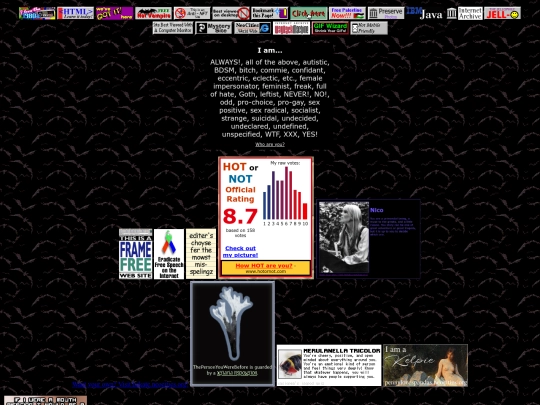Image resolution: width=540 pixels, height=405 pixels.
Task: Click the HTML Learn it today badge
Action: pyautogui.click(x=75, y=13)
